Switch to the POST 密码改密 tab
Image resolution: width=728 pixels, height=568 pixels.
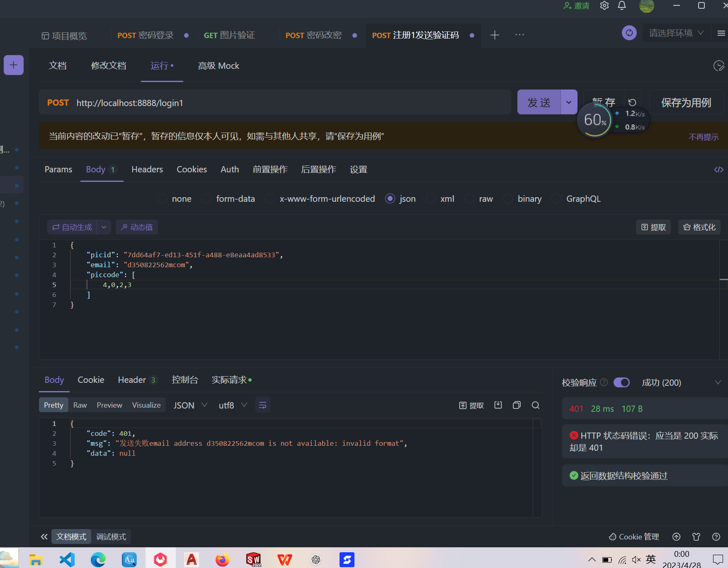pyautogui.click(x=313, y=36)
